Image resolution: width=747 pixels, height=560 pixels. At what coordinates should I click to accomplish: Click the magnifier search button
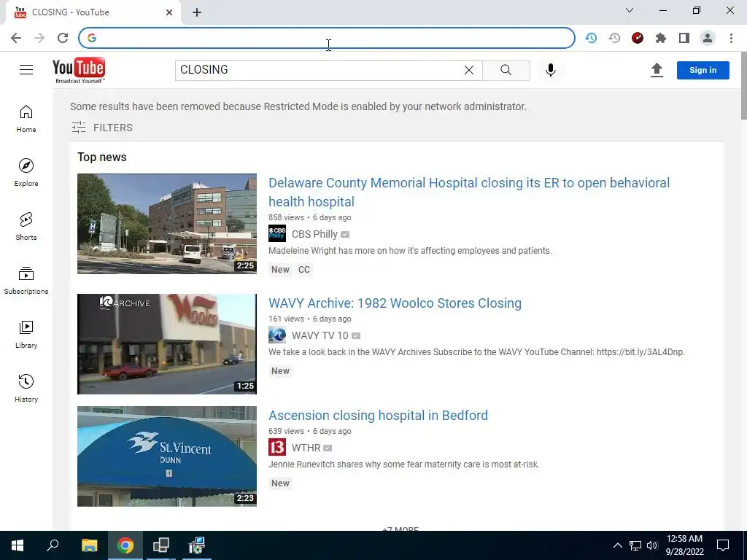pos(506,70)
